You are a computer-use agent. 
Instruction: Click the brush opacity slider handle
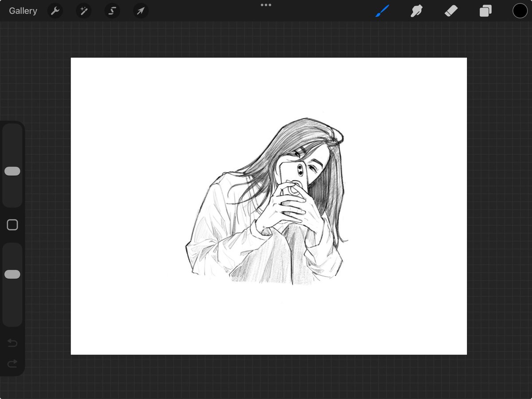tap(12, 274)
